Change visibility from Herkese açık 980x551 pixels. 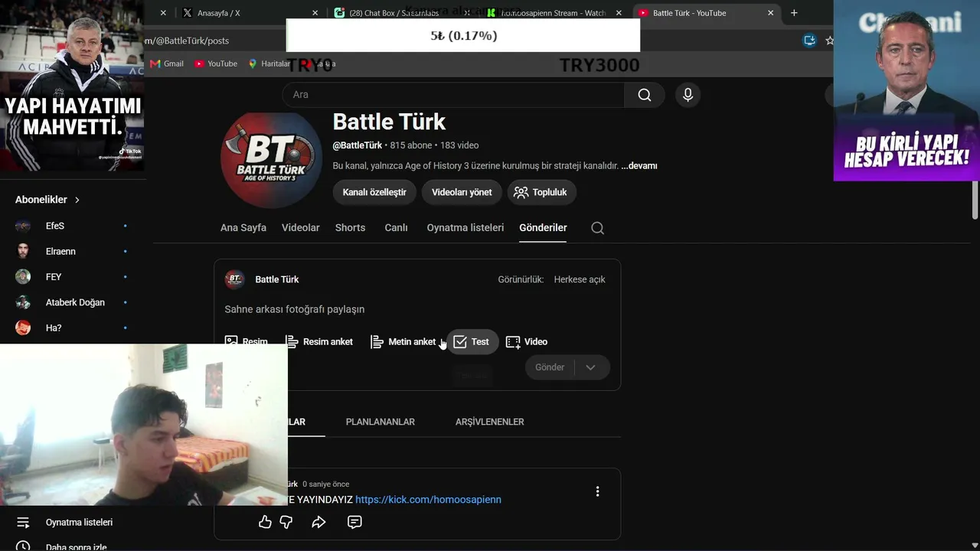point(580,279)
